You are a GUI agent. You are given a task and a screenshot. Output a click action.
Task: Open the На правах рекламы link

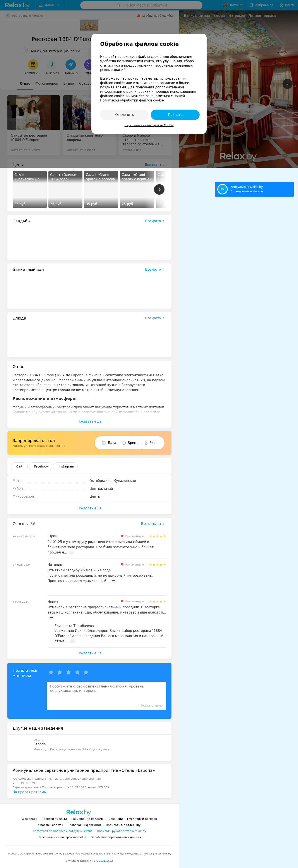(29, 792)
